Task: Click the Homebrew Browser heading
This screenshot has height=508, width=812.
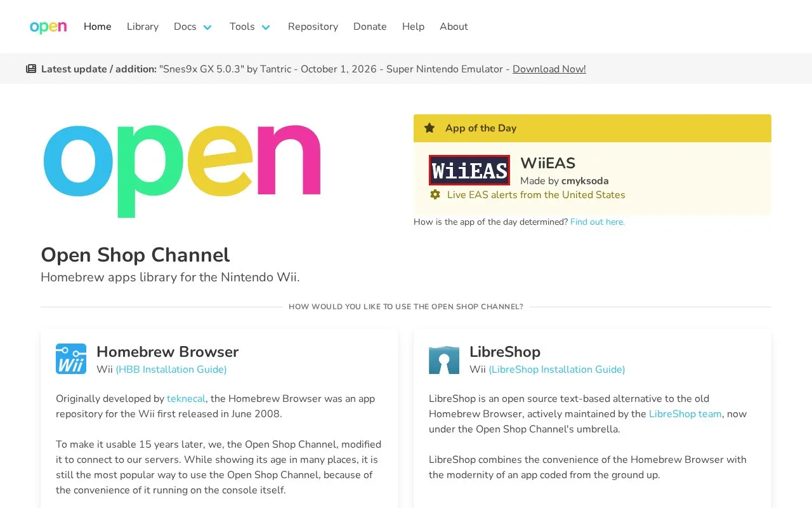Action: pos(167,352)
